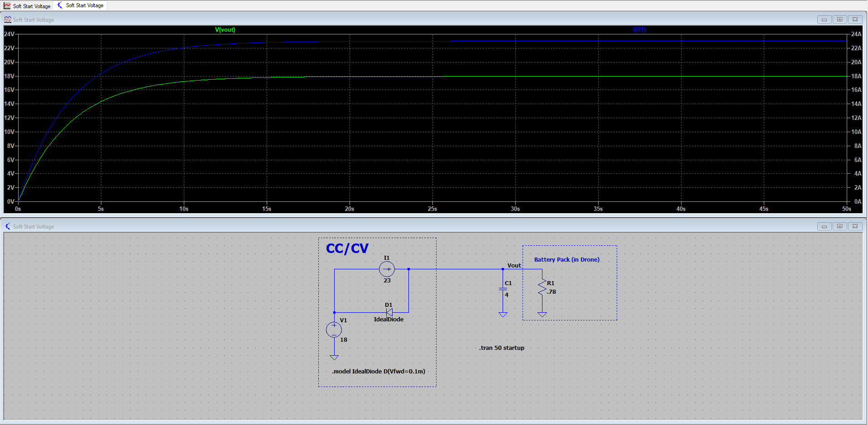
Task: Click the 24V label on left axis
Action: [9, 34]
